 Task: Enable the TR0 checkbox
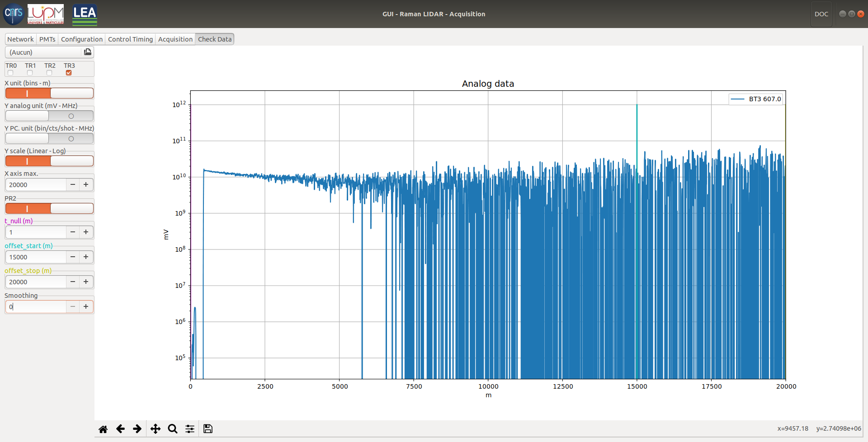(x=10, y=73)
